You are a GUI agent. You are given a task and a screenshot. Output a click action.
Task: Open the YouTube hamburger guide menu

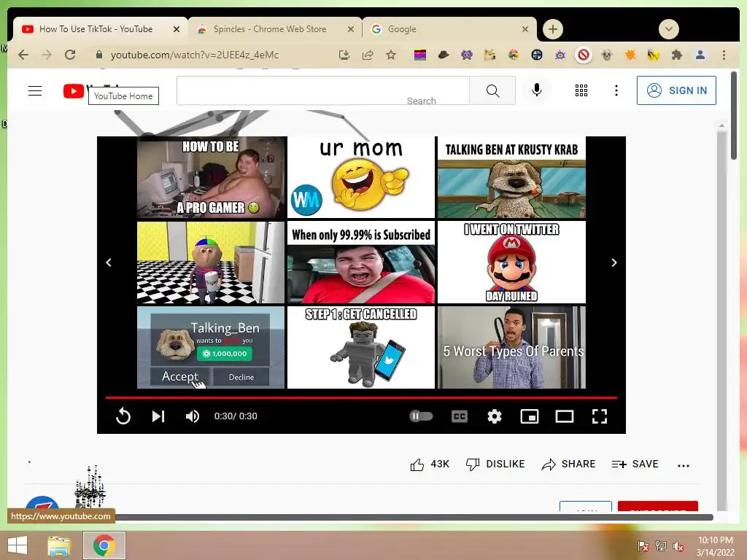pos(35,90)
